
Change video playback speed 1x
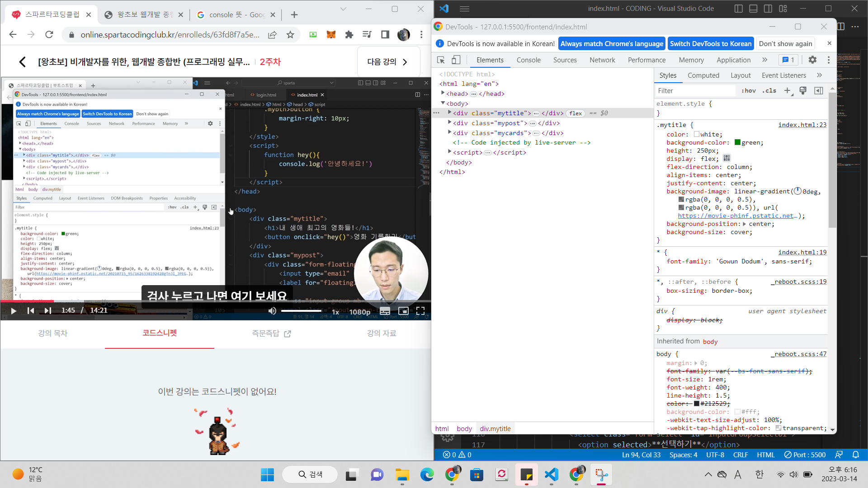(335, 312)
